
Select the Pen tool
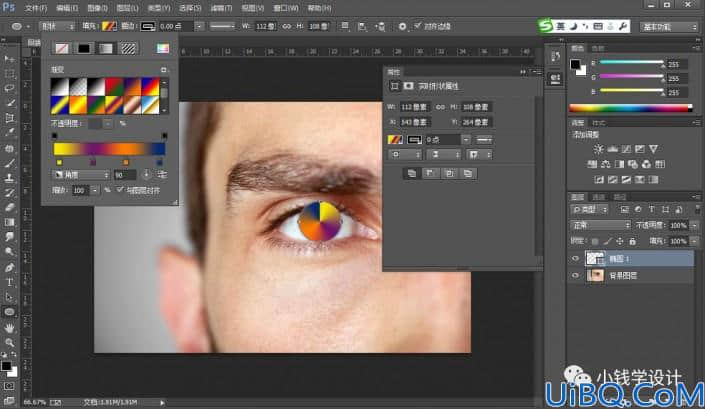9,268
